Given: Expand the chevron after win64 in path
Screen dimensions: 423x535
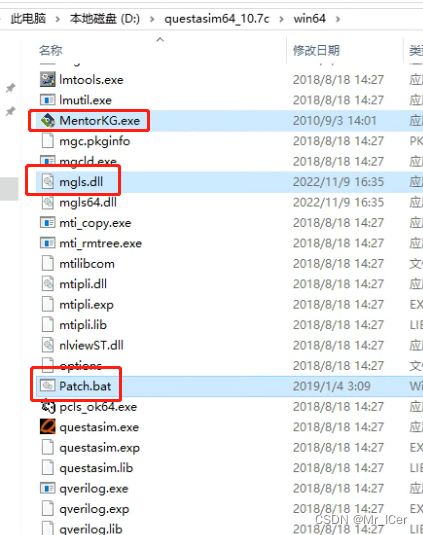Looking at the screenshot, I should (338, 19).
